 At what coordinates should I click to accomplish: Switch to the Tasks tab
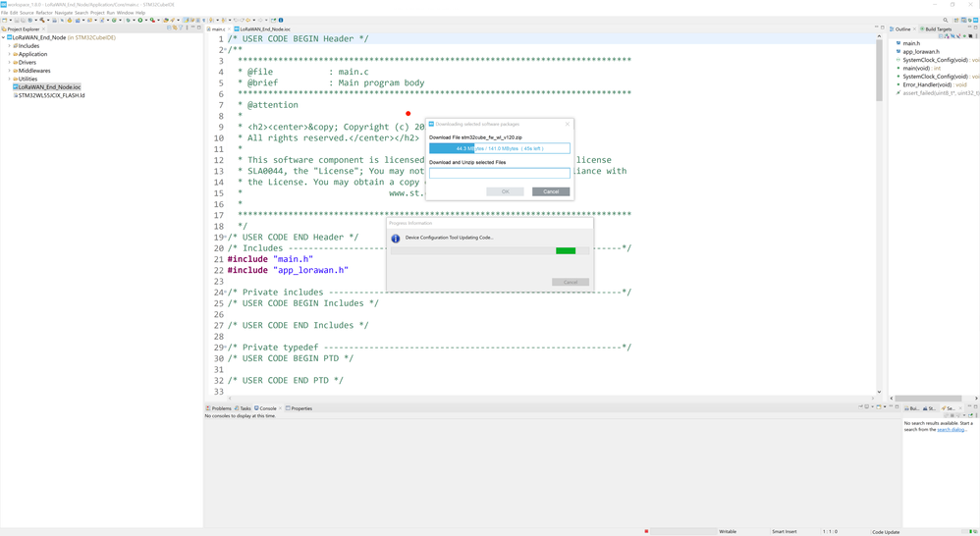244,408
